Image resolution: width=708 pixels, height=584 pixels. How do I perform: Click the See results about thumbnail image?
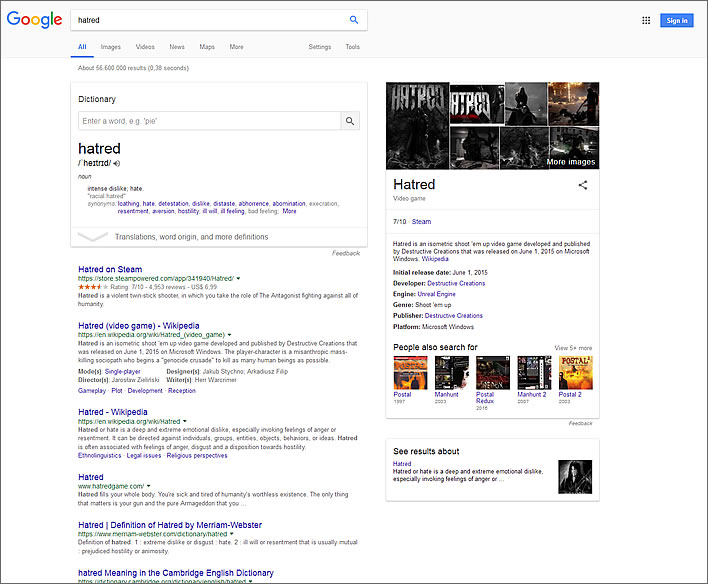pyautogui.click(x=575, y=477)
